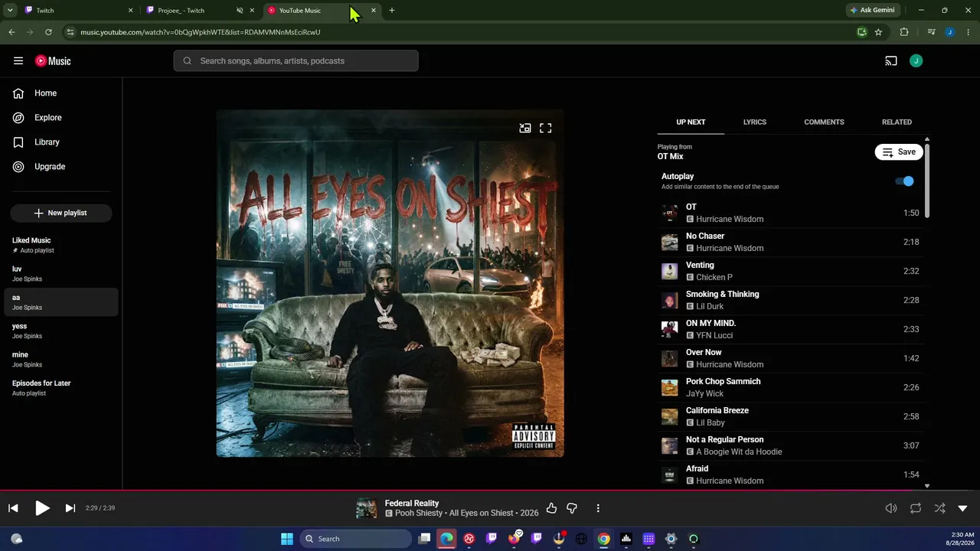Play the Federal Reality song

coord(42,508)
